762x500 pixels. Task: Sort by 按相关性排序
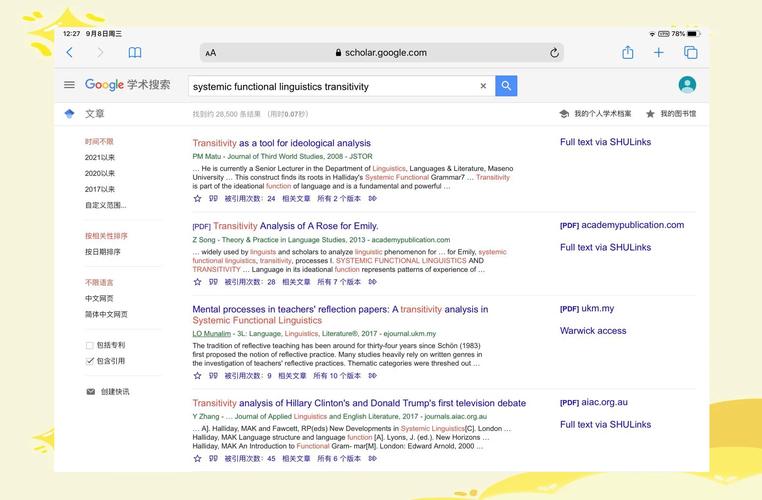106,236
